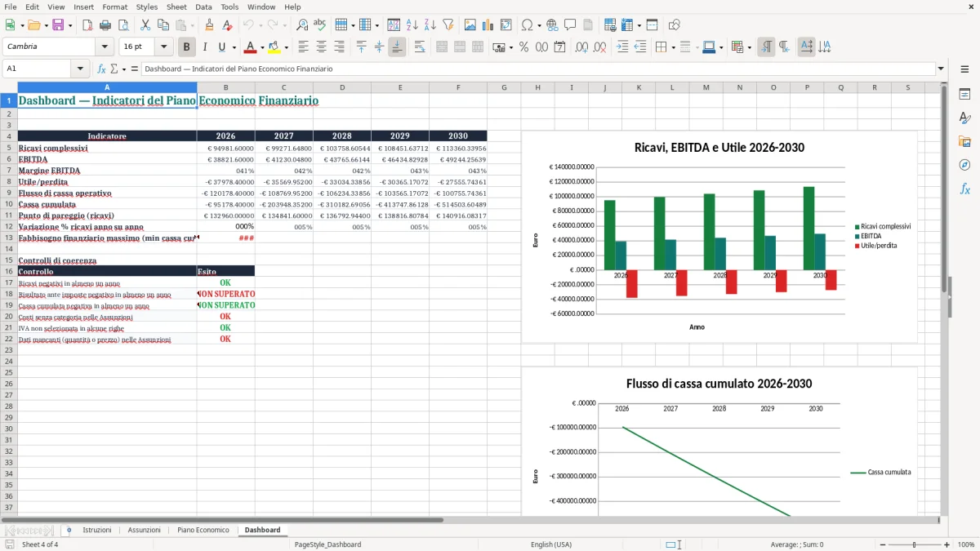Open the Styles menu

click(x=147, y=7)
